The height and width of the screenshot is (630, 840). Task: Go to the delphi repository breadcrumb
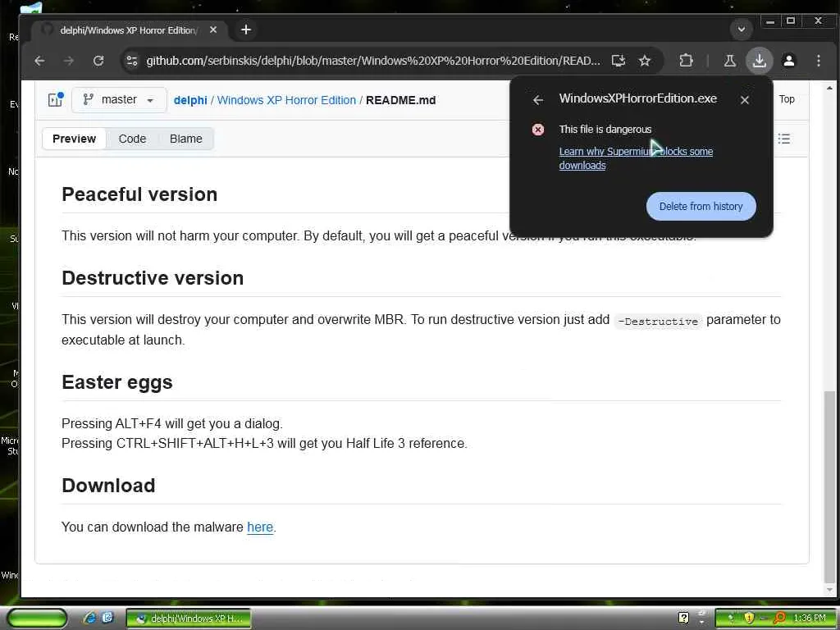190,100
